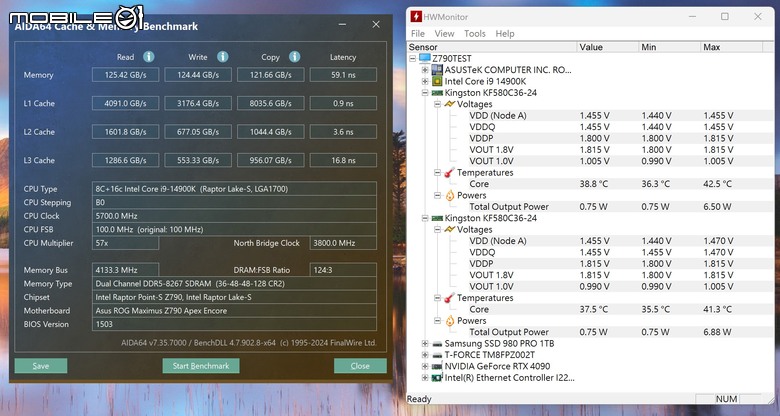Click the Samsung SSD 980 PRO drive icon
Viewport: 780px width, 416px height.
click(x=437, y=344)
